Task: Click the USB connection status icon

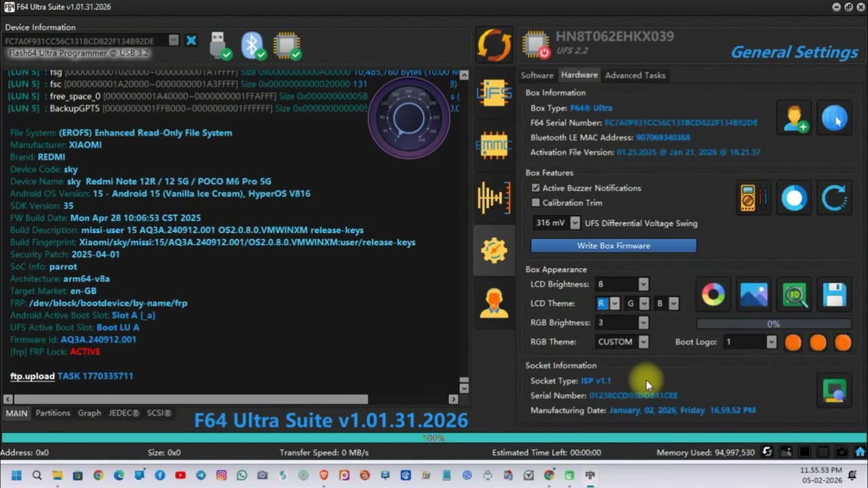Action: pyautogui.click(x=220, y=45)
